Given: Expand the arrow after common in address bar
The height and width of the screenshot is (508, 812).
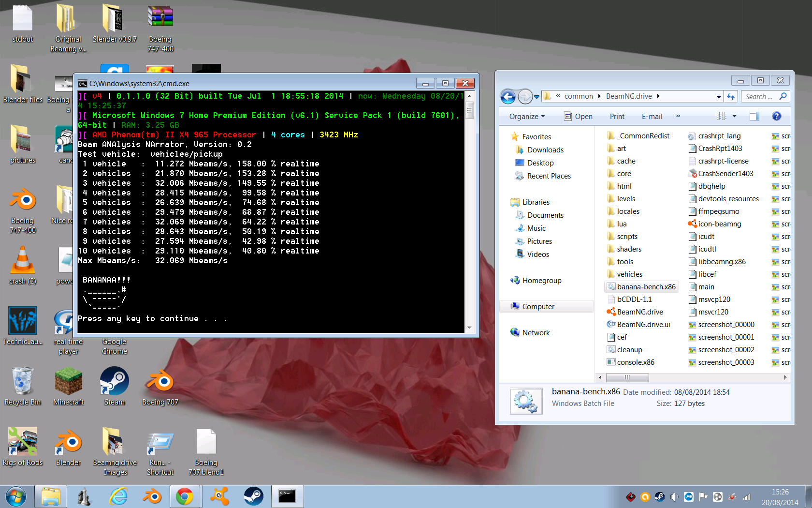Looking at the screenshot, I should pyautogui.click(x=599, y=96).
